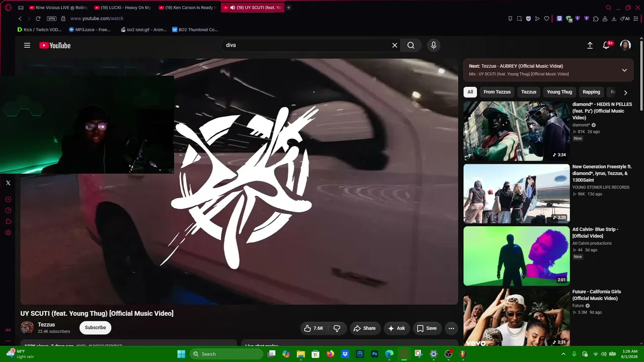Screen dimensions: 644x362
Task: Show more filter chips with right arrow
Action: pos(625,93)
